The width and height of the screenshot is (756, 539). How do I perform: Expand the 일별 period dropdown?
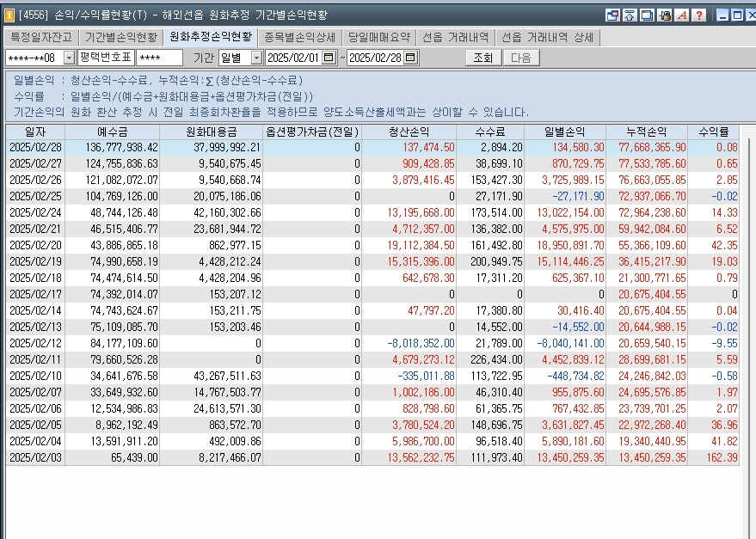click(x=256, y=58)
